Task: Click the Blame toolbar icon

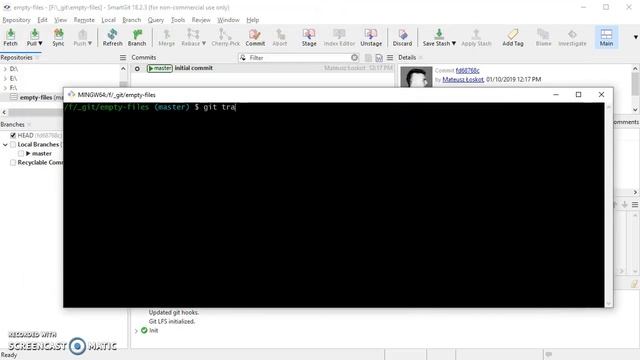Action: (x=543, y=37)
